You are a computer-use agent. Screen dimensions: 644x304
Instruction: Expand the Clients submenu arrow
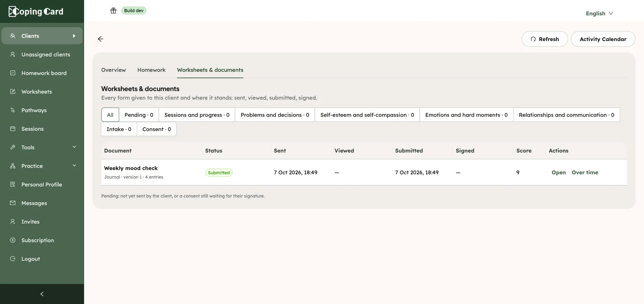74,36
